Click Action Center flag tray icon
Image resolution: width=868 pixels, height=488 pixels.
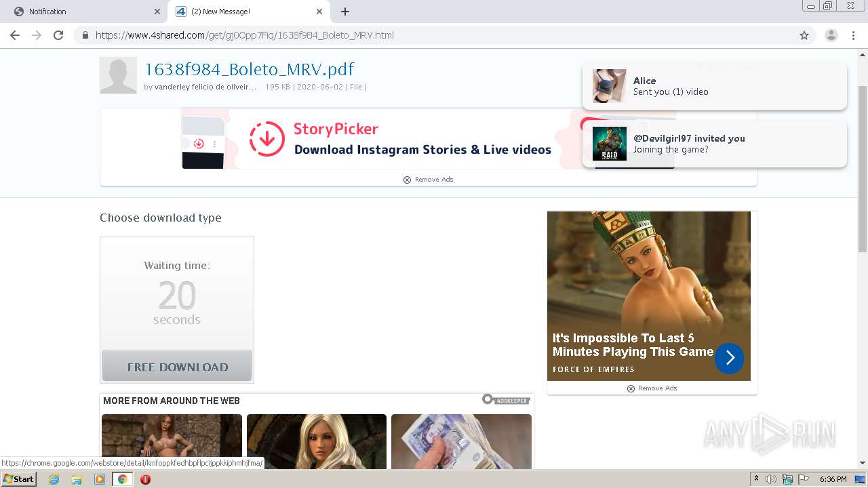(x=803, y=479)
